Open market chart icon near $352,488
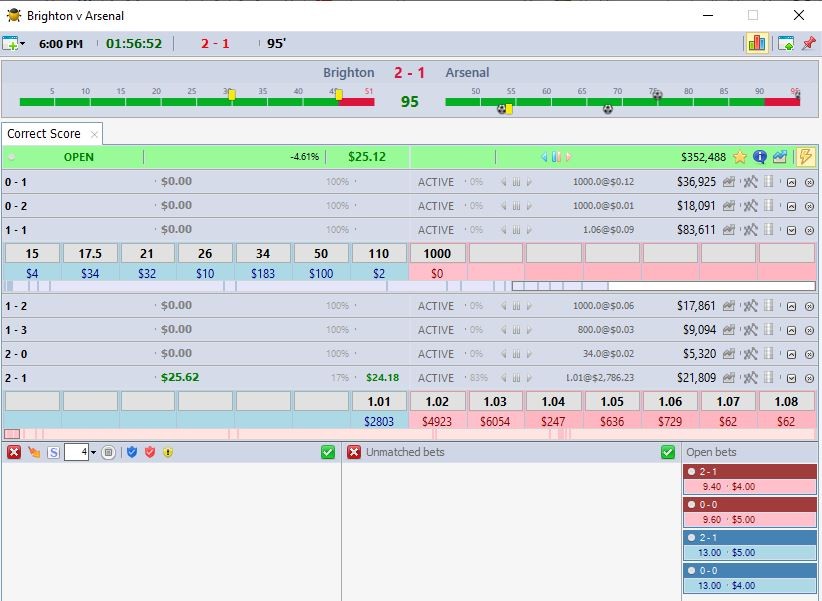The image size is (822, 601). click(x=780, y=157)
